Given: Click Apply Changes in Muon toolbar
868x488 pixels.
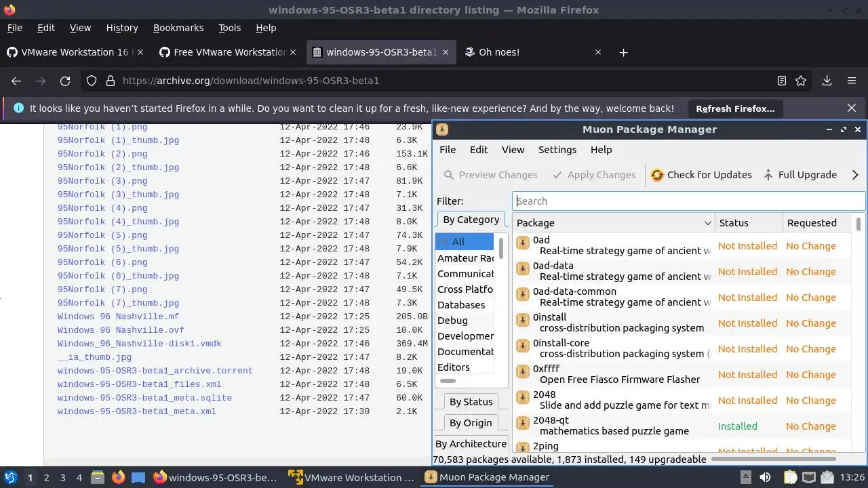Looking at the screenshot, I should tap(594, 175).
